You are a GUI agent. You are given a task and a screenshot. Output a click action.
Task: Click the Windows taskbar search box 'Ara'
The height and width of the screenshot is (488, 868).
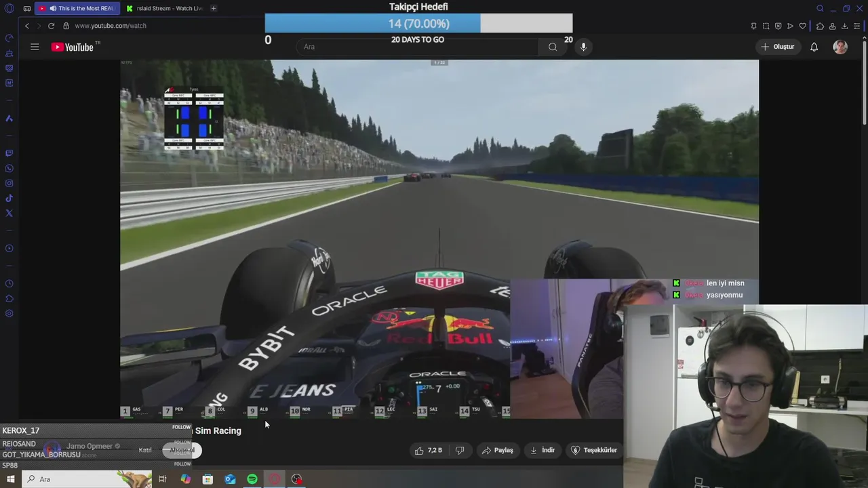[x=88, y=479]
